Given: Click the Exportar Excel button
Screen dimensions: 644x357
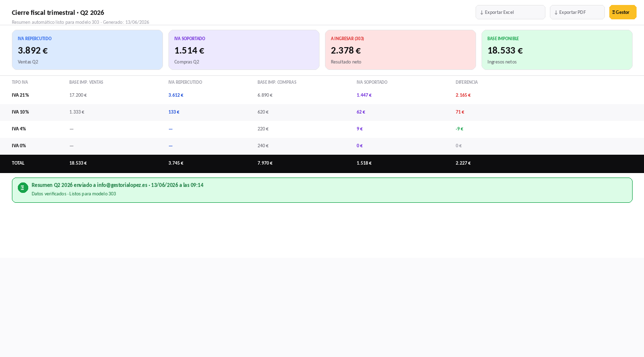Looking at the screenshot, I should coord(510,12).
